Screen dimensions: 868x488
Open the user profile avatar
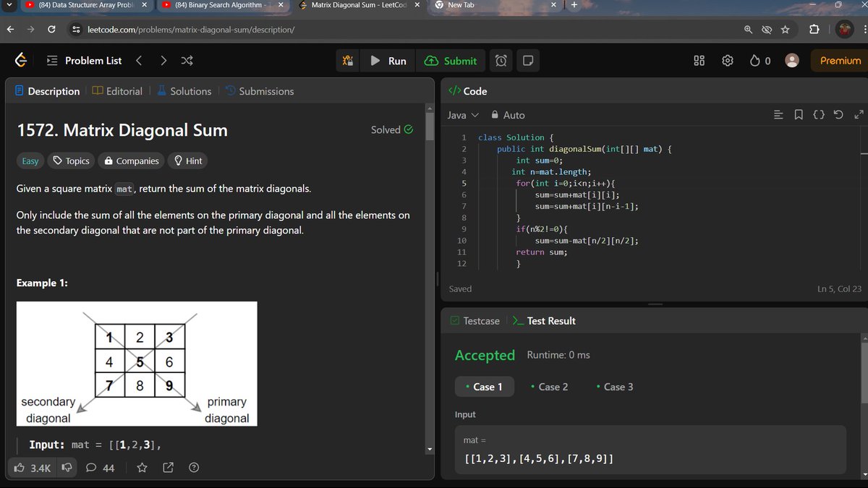(792, 61)
